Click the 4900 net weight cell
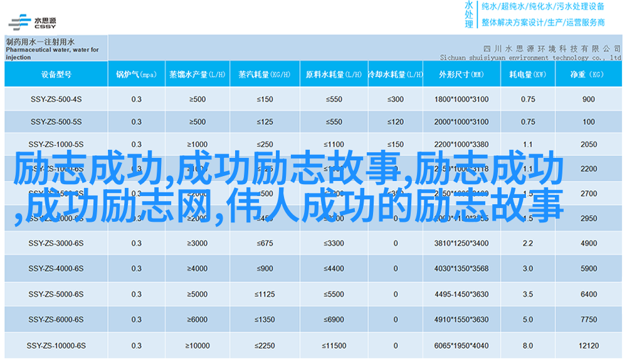 (x=589, y=243)
